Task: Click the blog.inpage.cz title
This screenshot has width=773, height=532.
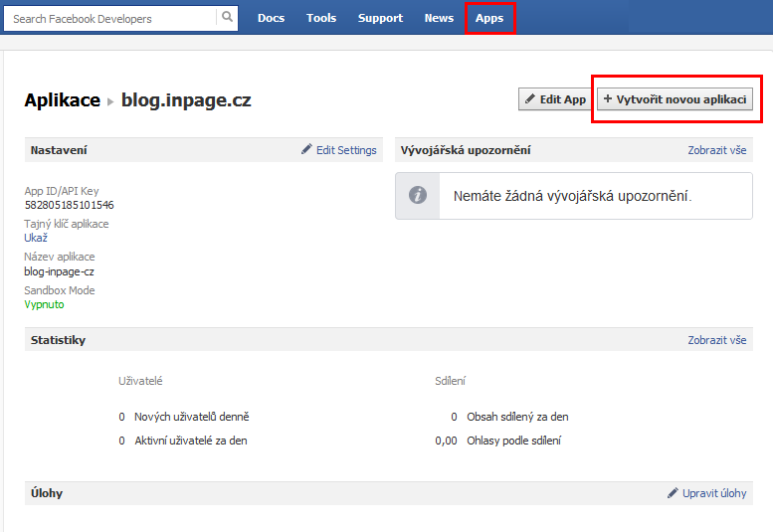Action: (186, 100)
